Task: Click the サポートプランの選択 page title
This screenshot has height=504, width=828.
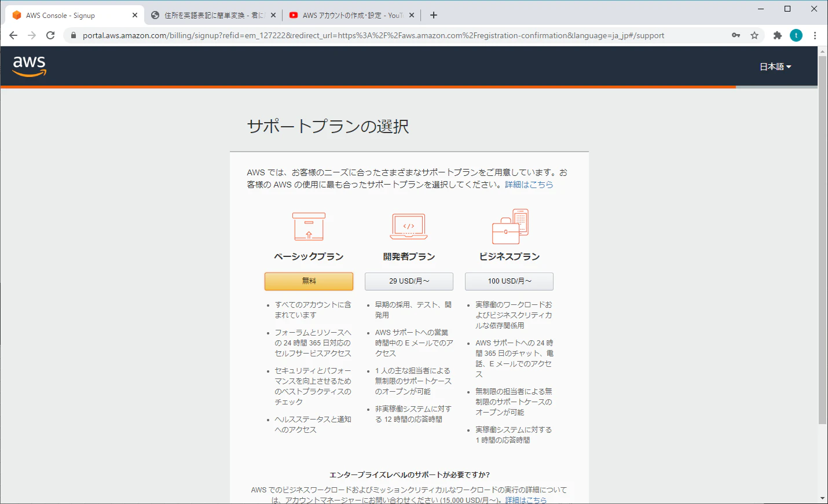Action: pos(328,126)
